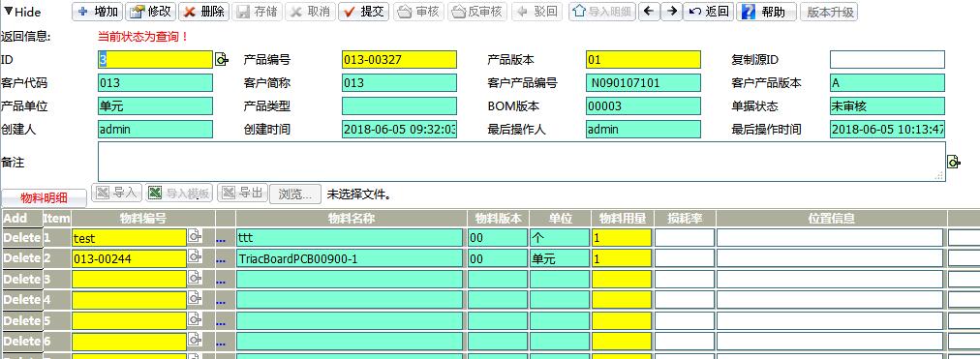This screenshot has width=980, height=359.
Task: Click Add in the grid header
Action: [x=15, y=219]
